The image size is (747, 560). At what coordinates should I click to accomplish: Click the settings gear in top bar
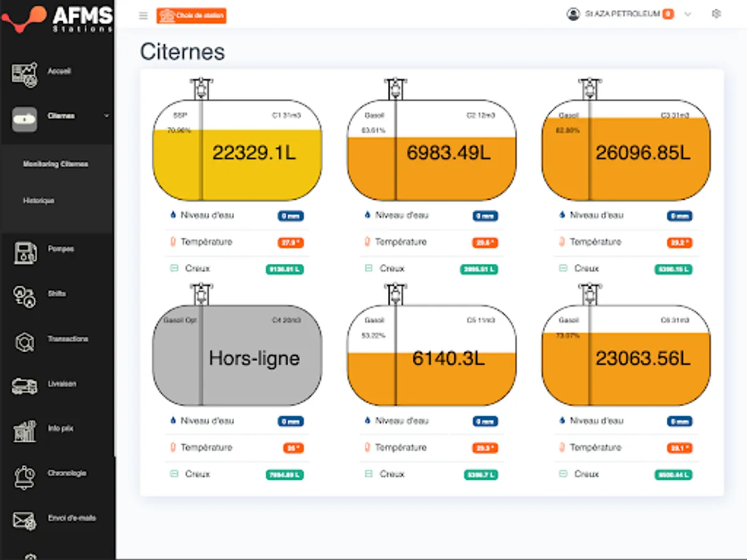pos(716,14)
